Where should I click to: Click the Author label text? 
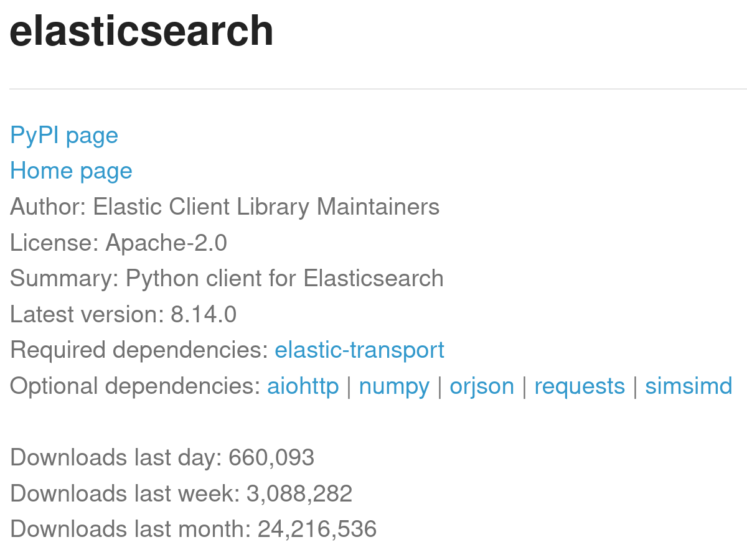click(x=47, y=207)
